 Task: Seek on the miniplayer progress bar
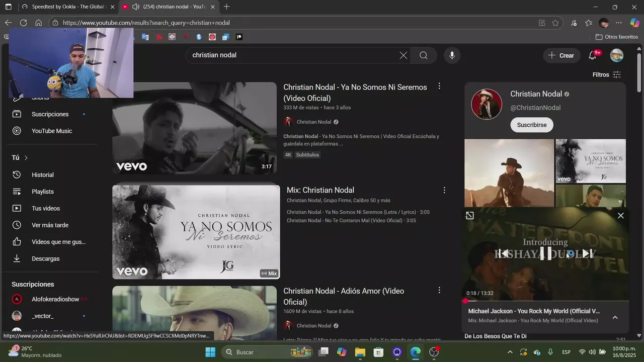point(545,301)
